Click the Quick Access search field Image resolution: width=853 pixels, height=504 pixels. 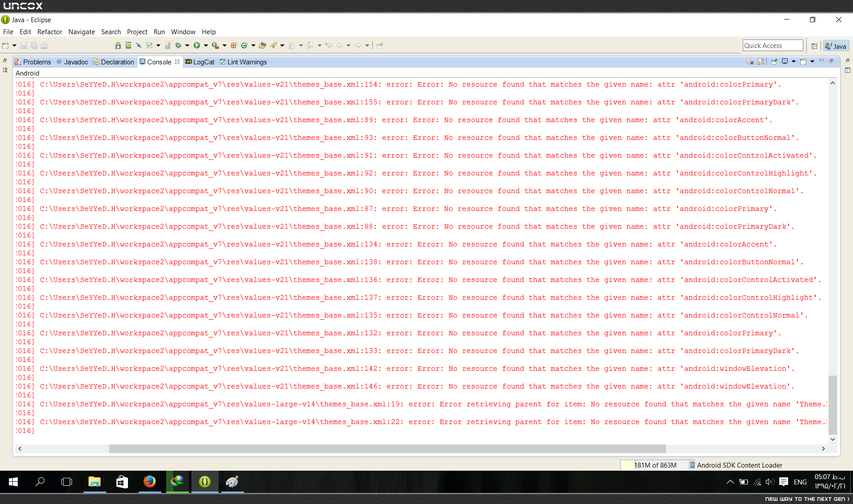(773, 46)
